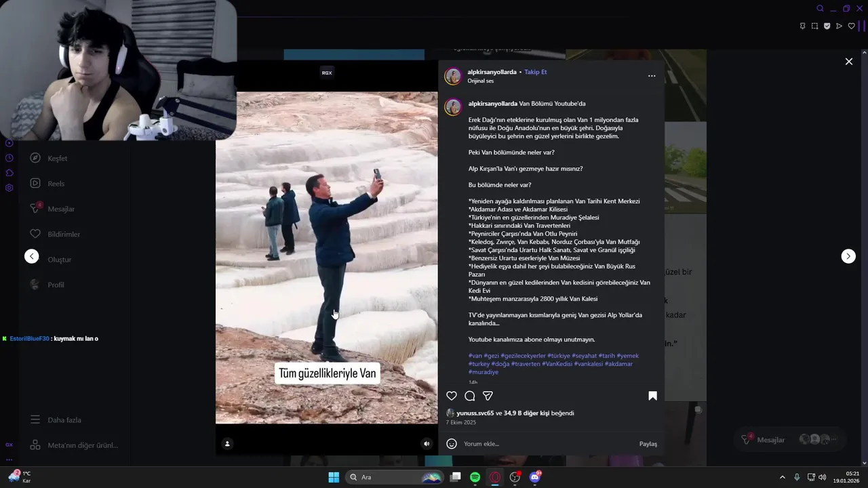The height and width of the screenshot is (488, 868).
Task: Open the GX Corner icon in sidebar
Action: coord(9,445)
